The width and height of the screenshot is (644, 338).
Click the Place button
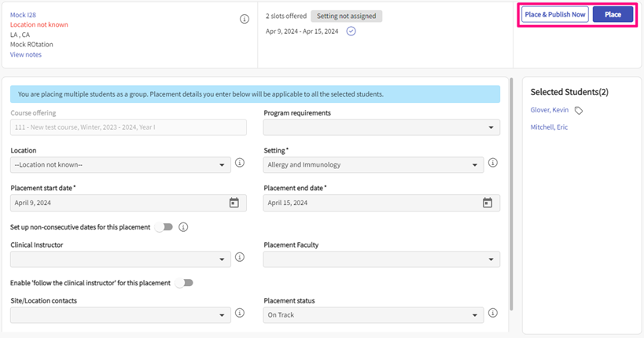613,15
